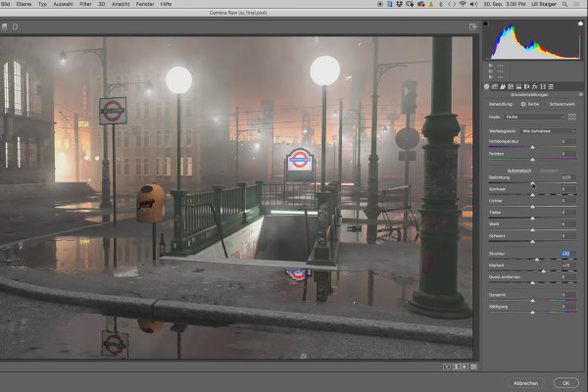Click the fullscreen/export icon above preview
The image size is (588, 392).
pyautogui.click(x=473, y=27)
